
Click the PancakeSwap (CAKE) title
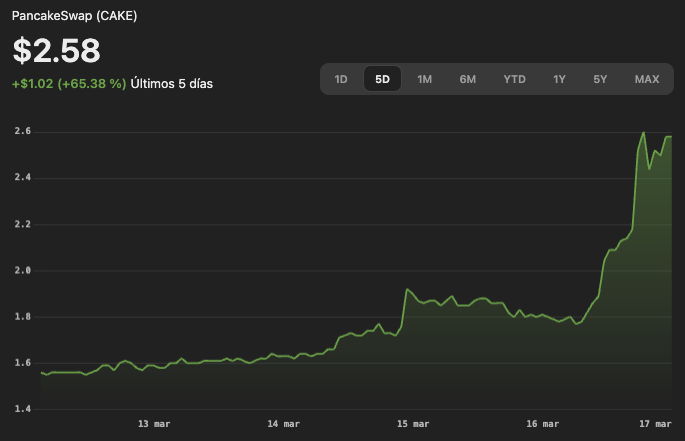point(74,17)
